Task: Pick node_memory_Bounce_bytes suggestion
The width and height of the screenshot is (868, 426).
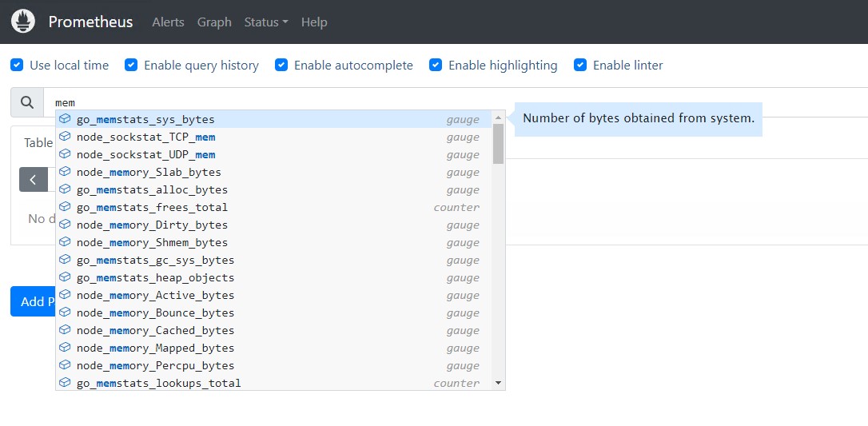Action: coord(274,313)
